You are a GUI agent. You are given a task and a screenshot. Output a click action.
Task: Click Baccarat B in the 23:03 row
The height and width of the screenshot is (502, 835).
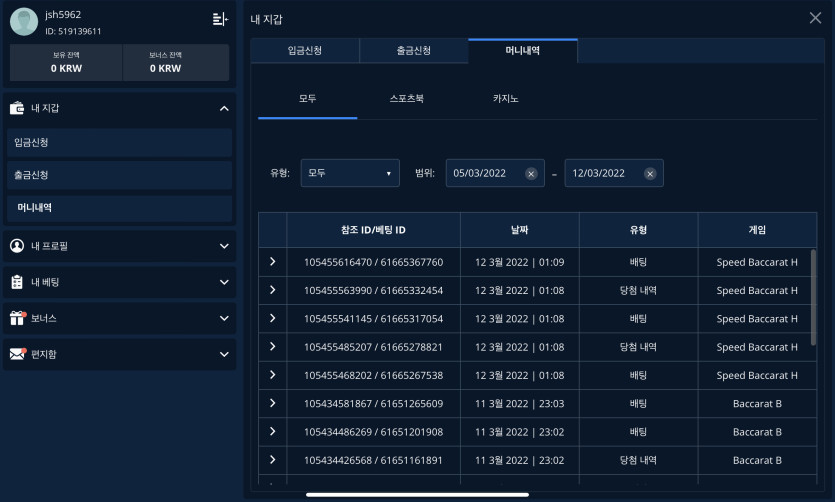point(757,404)
